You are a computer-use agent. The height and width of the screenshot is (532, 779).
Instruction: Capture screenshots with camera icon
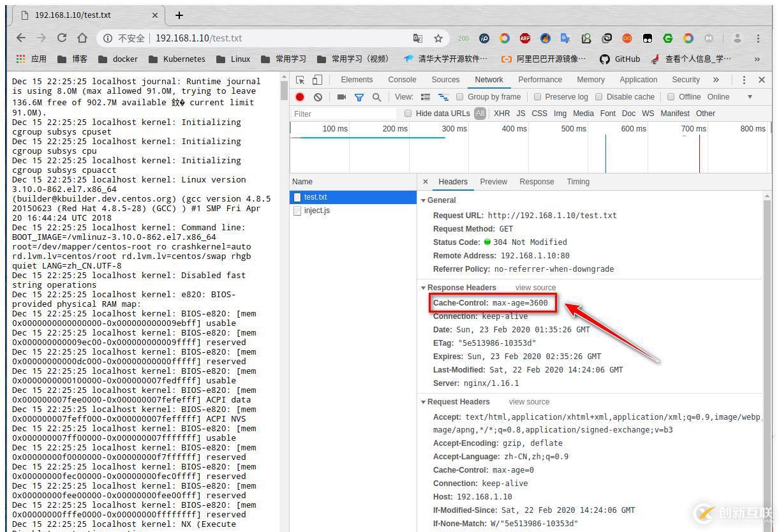(341, 97)
